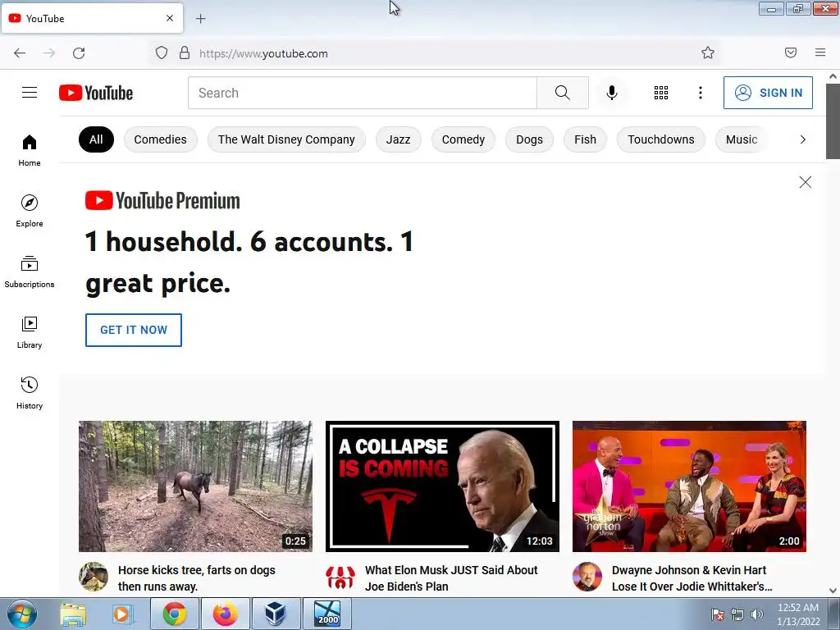The width and height of the screenshot is (840, 630).
Task: Open the horse in forest thumbnail
Action: pyautogui.click(x=195, y=486)
